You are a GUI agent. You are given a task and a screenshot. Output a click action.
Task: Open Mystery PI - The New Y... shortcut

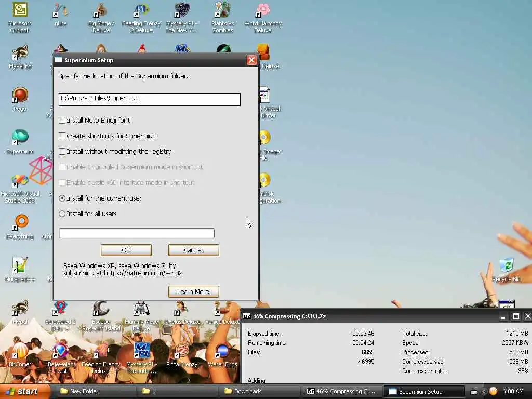pos(182,17)
